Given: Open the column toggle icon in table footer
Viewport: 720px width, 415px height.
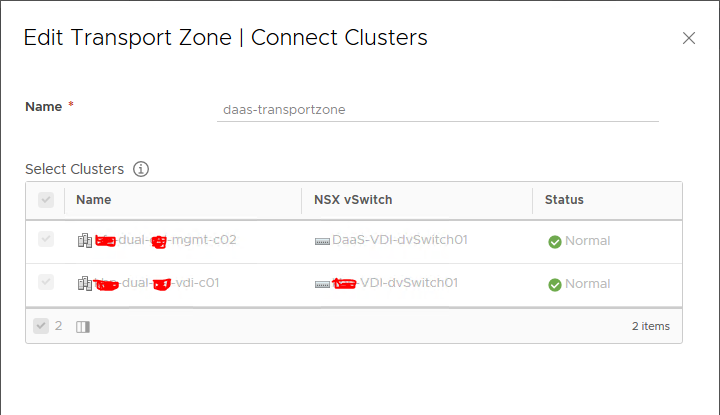Looking at the screenshot, I should [x=83, y=327].
